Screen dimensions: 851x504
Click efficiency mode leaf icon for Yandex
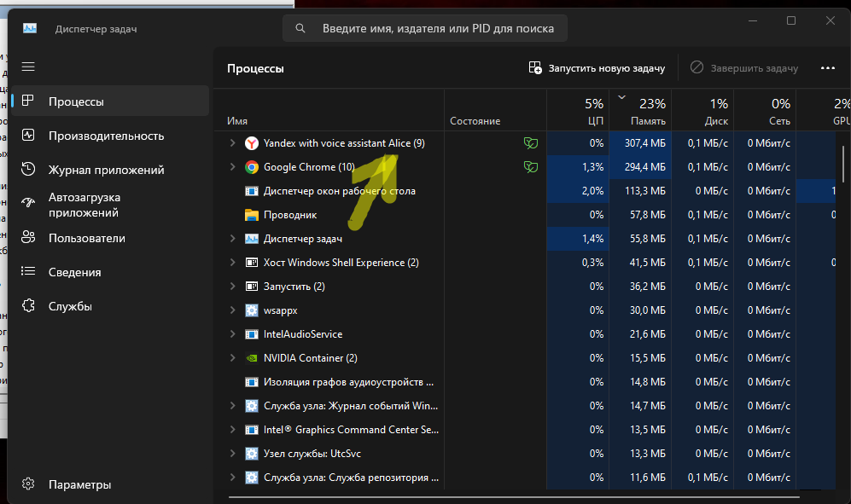[530, 143]
